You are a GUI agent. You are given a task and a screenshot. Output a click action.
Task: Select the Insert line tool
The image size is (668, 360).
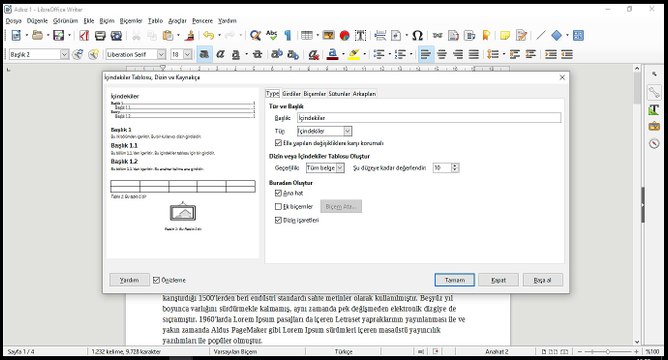[541, 35]
